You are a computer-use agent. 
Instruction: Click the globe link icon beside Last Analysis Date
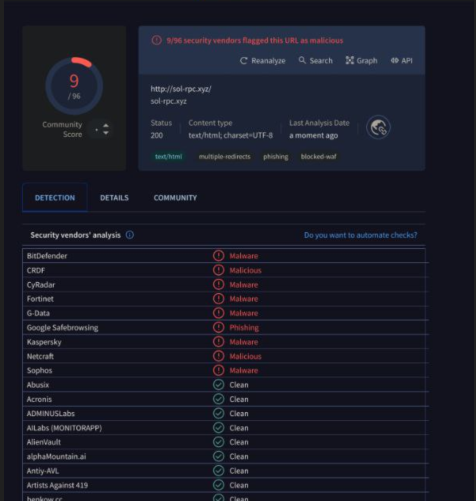coord(378,127)
